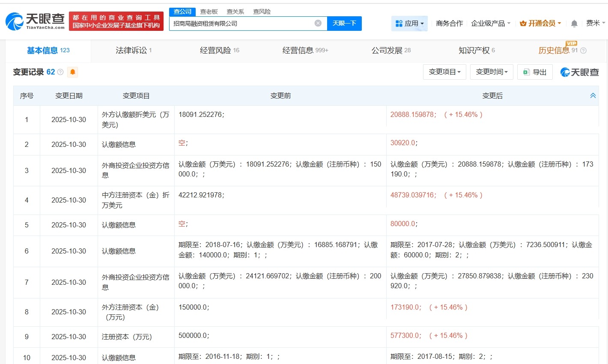
Task: Open the question mark help icon after 变更记录
Action: 60,72
